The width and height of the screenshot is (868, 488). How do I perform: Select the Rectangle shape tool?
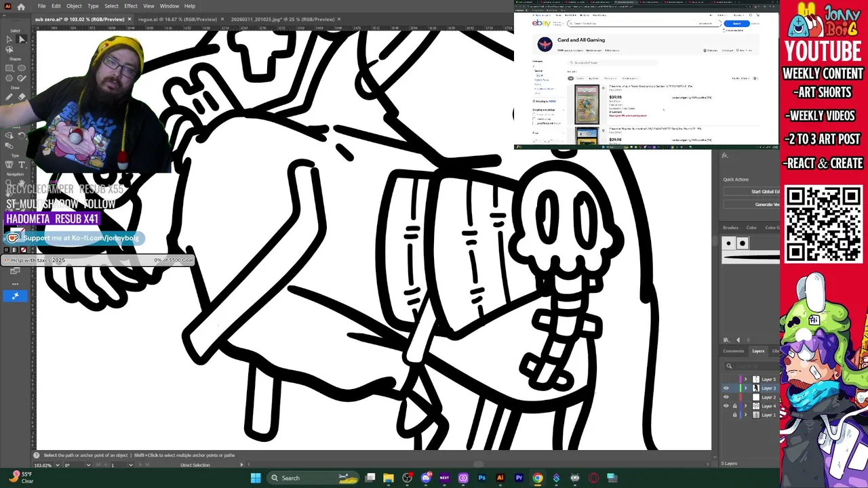tap(9, 68)
